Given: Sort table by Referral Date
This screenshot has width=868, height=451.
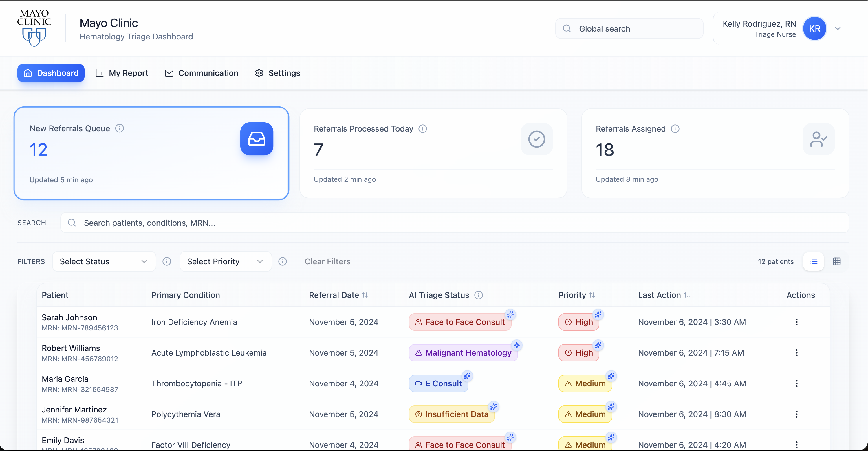Looking at the screenshot, I should point(365,295).
